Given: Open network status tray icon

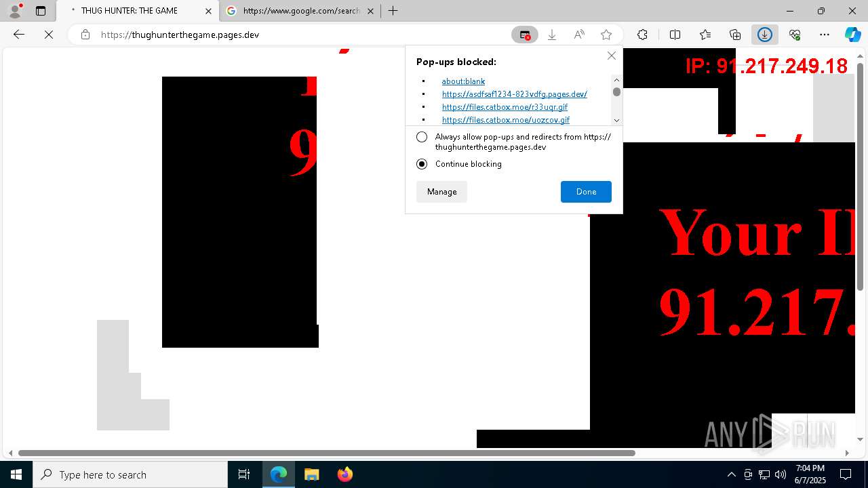Looking at the screenshot, I should [x=764, y=474].
